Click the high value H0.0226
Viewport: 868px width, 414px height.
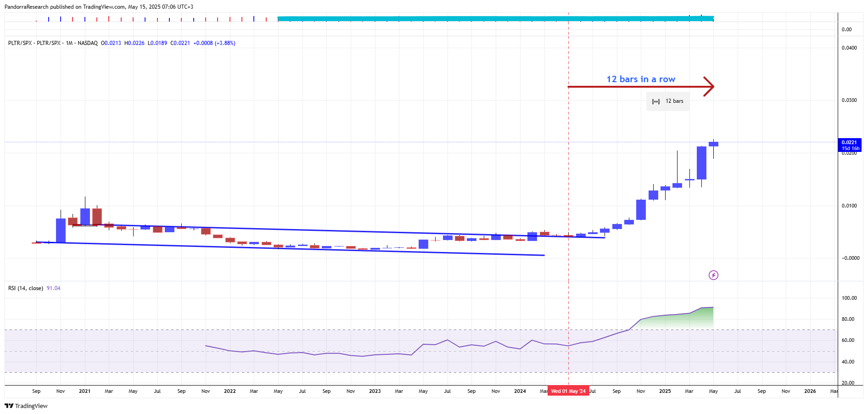134,43
